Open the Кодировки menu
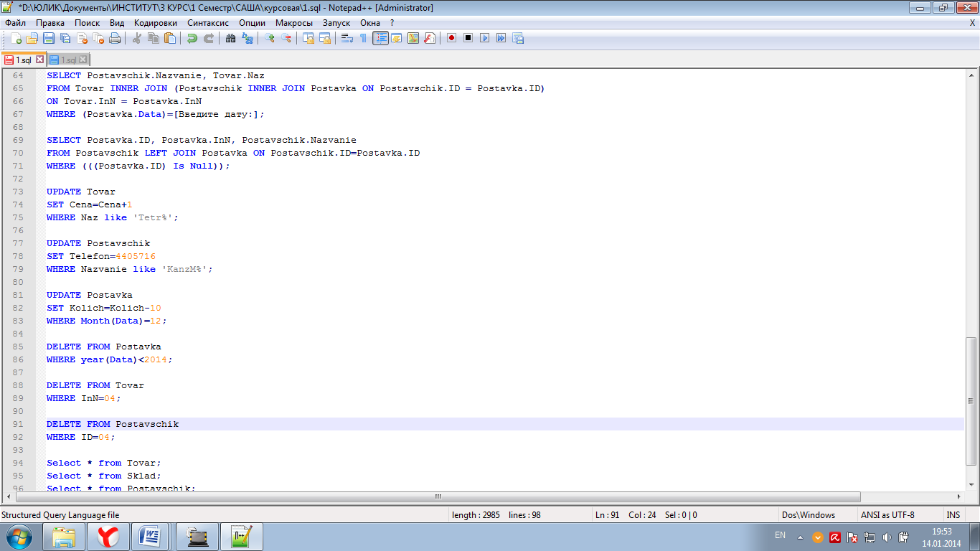 click(155, 23)
